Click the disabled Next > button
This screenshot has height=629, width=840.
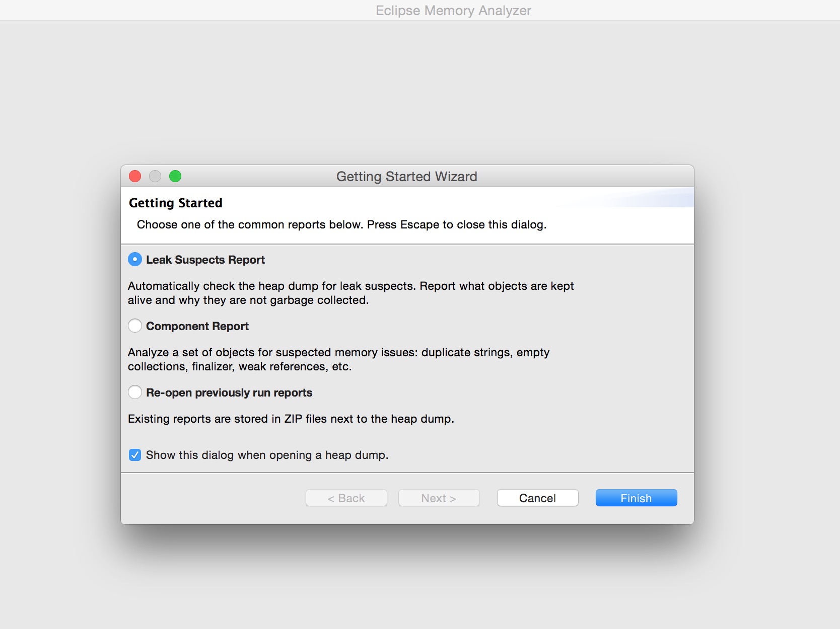(439, 498)
